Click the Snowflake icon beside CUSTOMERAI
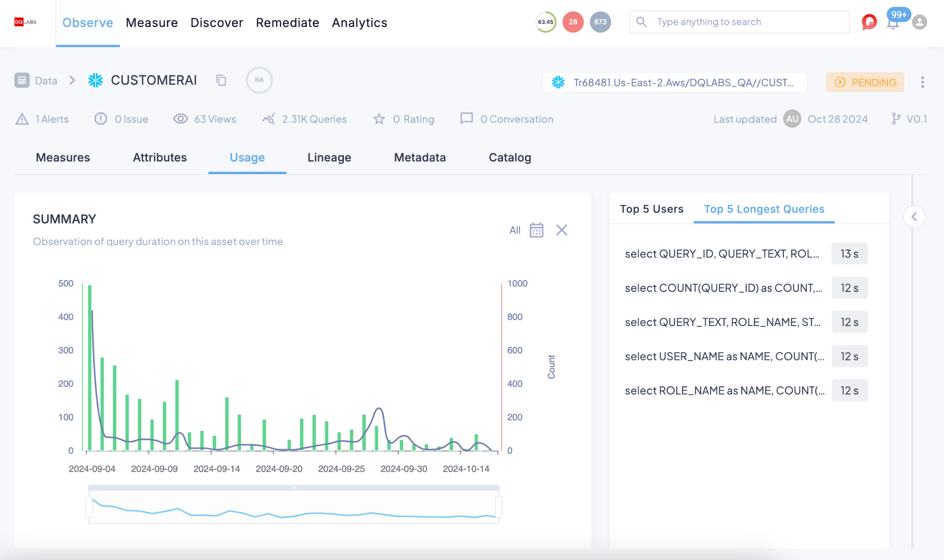This screenshot has height=560, width=944. click(95, 80)
